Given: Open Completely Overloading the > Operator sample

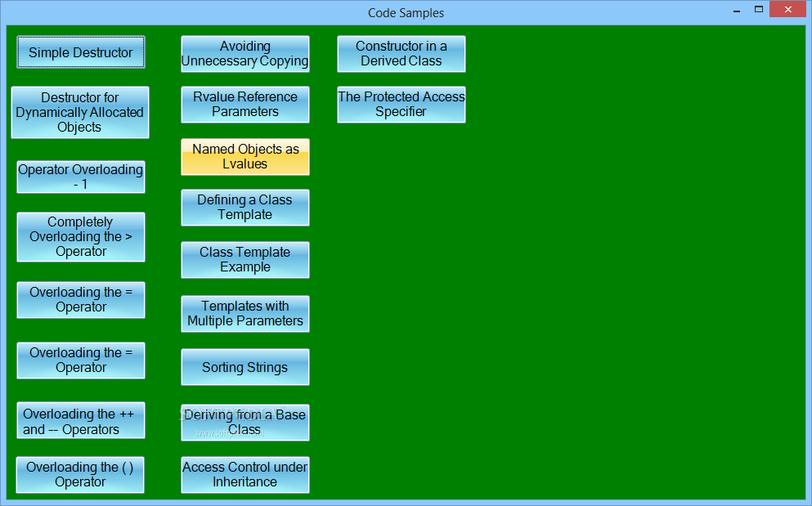Looking at the screenshot, I should 81,237.
